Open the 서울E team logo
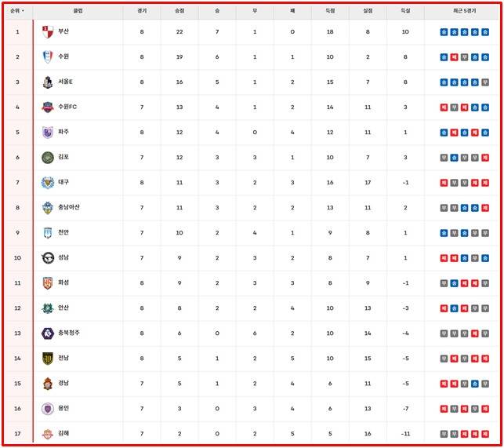 [47, 82]
